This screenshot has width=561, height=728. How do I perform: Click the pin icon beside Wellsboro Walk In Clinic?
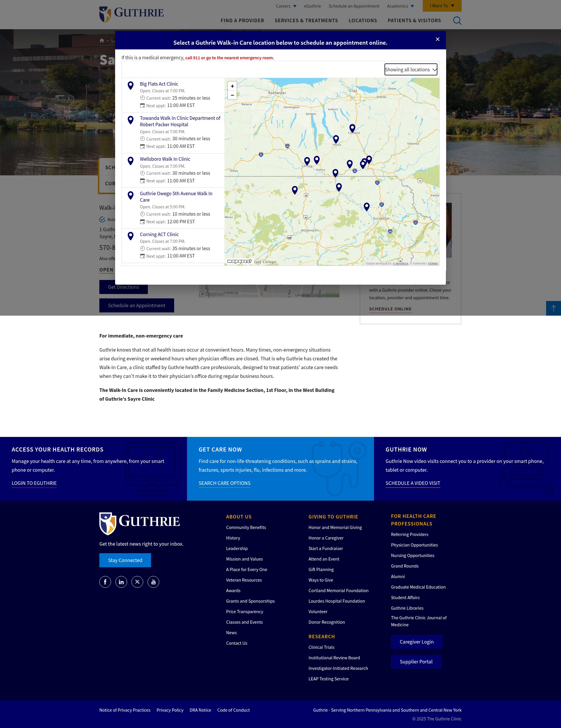pos(131,161)
